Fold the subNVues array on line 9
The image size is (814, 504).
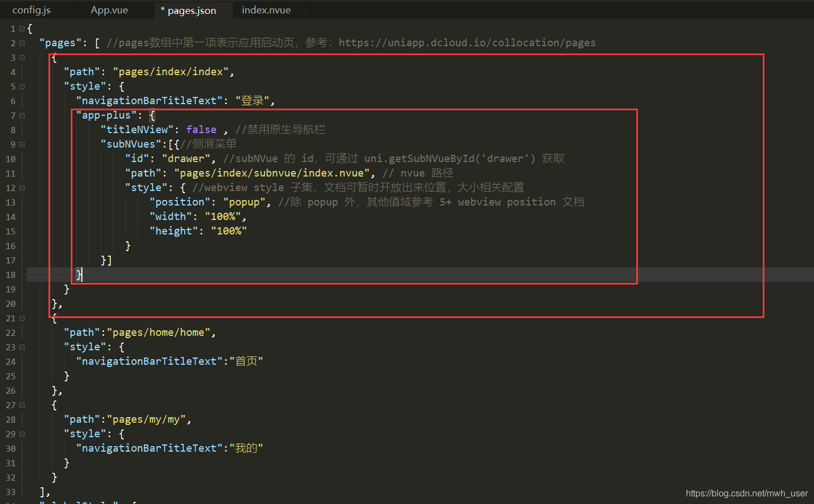pos(22,144)
